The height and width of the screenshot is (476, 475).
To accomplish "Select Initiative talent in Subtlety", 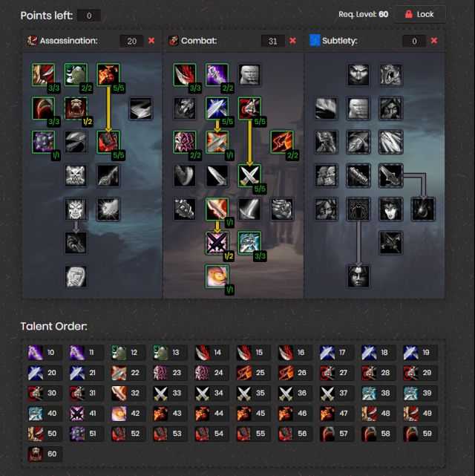I will click(326, 142).
